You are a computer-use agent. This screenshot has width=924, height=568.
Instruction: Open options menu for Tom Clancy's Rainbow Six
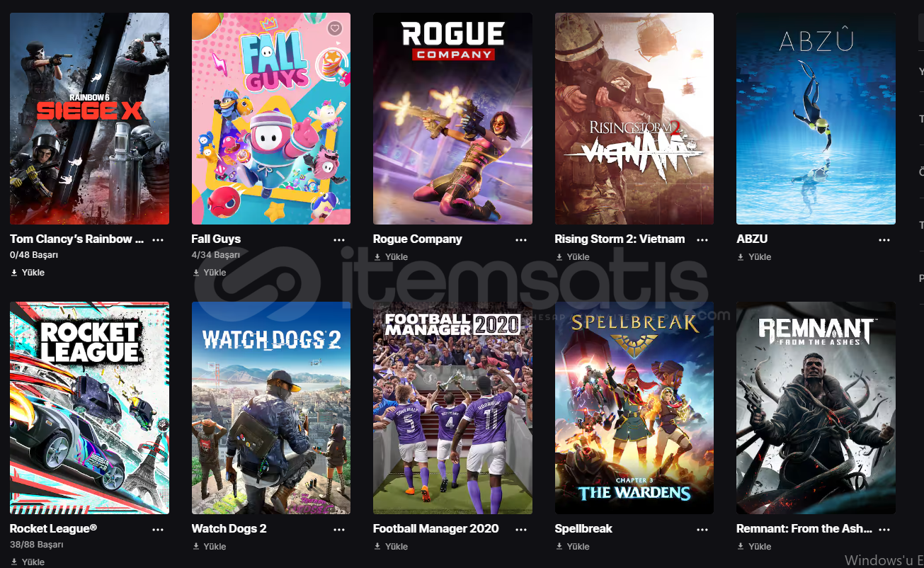click(x=158, y=239)
